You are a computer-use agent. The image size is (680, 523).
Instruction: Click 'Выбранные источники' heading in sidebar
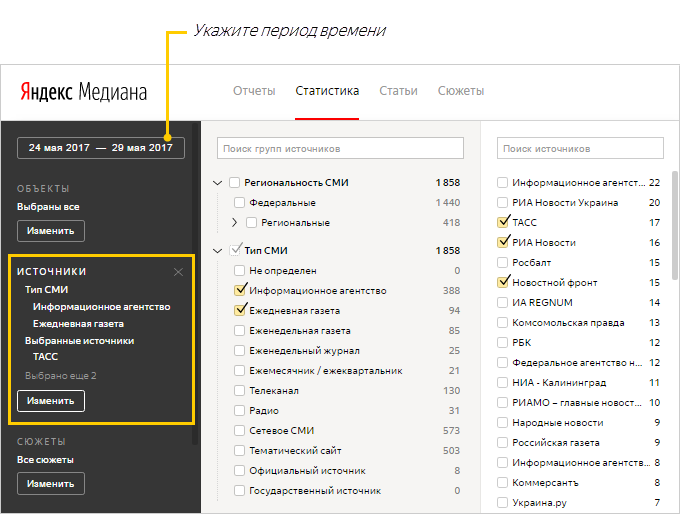pos(79,340)
